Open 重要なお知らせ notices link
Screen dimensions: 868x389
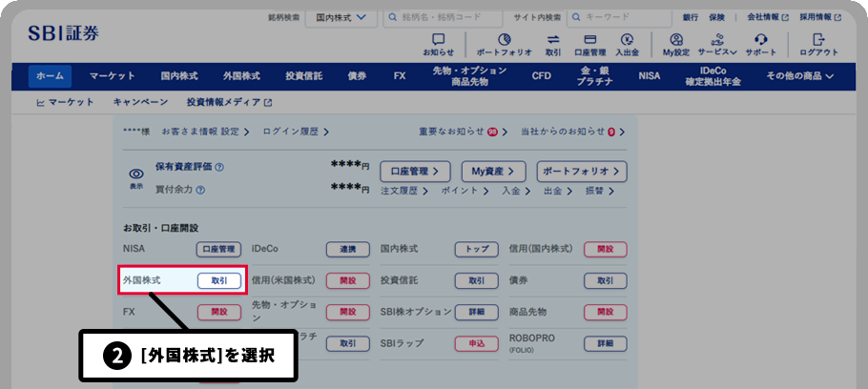(464, 132)
